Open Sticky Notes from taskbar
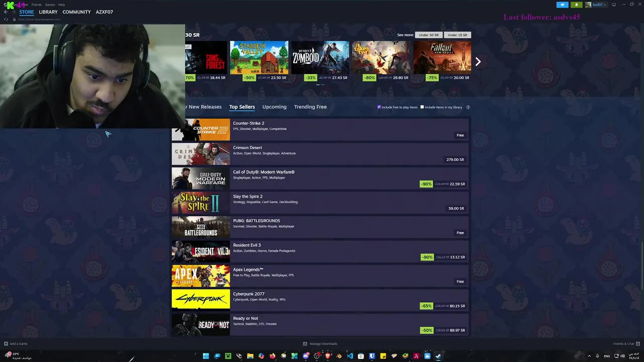This screenshot has height=362, width=644. tap(383, 356)
